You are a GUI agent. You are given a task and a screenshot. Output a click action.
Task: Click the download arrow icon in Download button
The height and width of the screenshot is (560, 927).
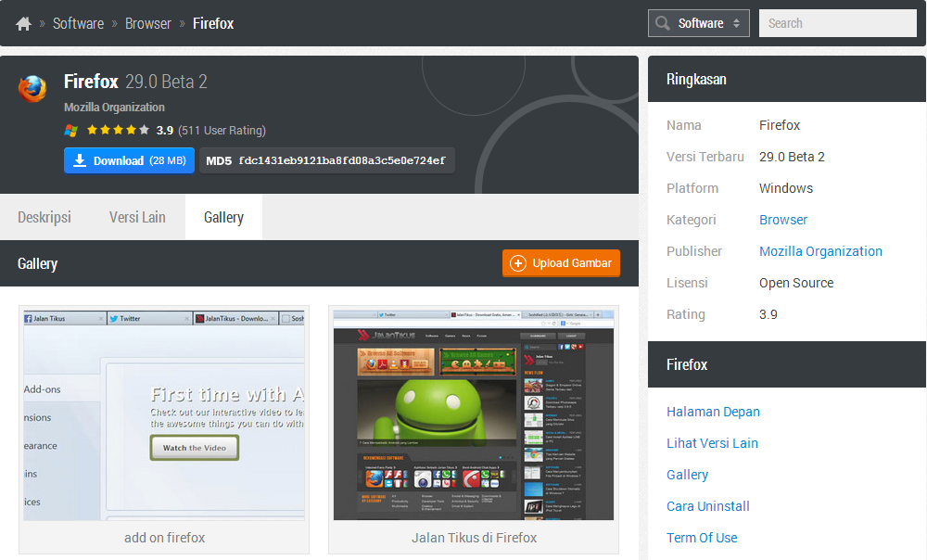click(x=80, y=160)
